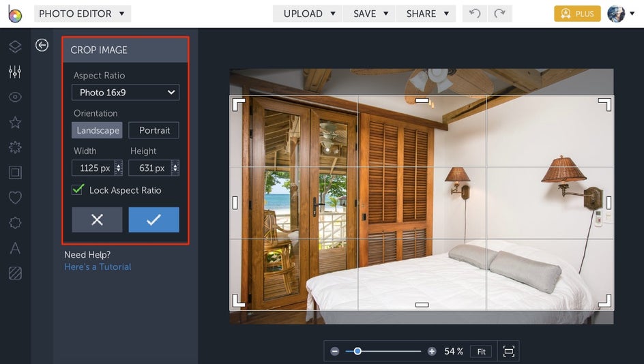This screenshot has height=364, width=644.
Task: Open the star Effects sidebar icon
Action: coord(15,122)
